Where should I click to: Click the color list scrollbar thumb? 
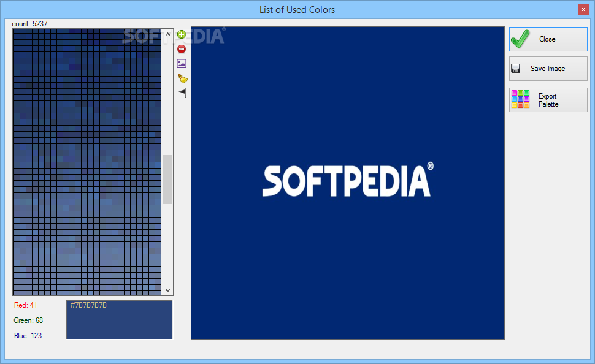[x=167, y=180]
